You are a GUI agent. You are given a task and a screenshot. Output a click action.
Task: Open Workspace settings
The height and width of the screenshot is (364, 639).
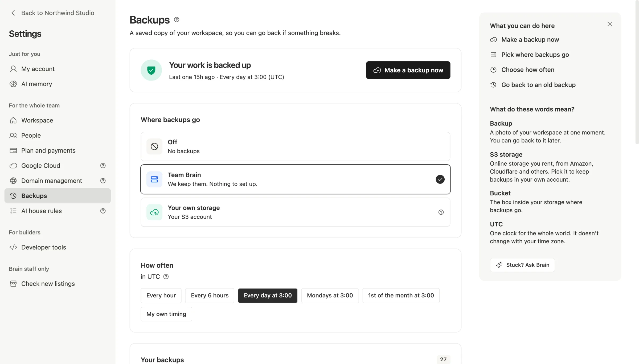(x=58, y=120)
